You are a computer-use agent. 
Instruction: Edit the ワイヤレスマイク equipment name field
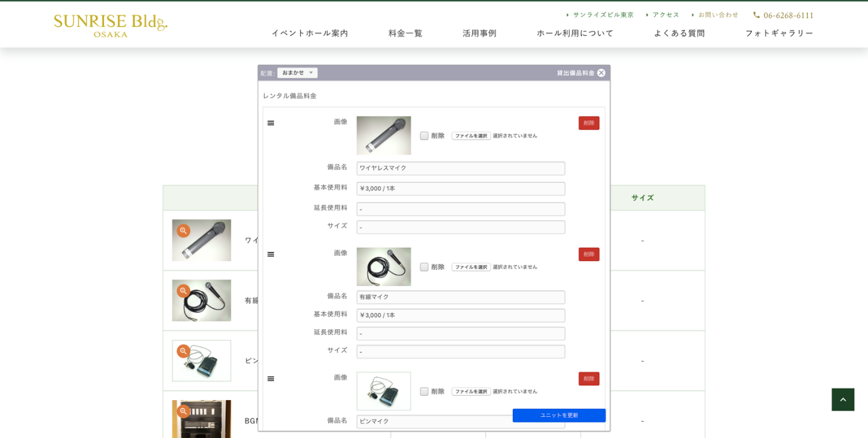click(460, 168)
